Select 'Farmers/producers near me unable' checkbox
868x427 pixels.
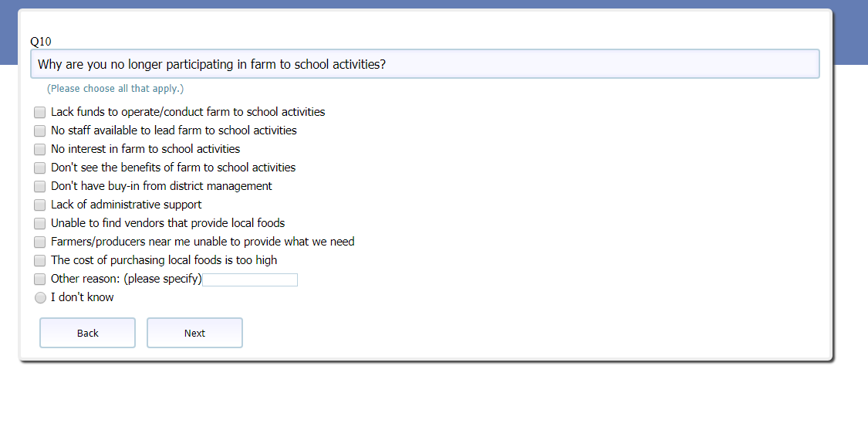40,242
